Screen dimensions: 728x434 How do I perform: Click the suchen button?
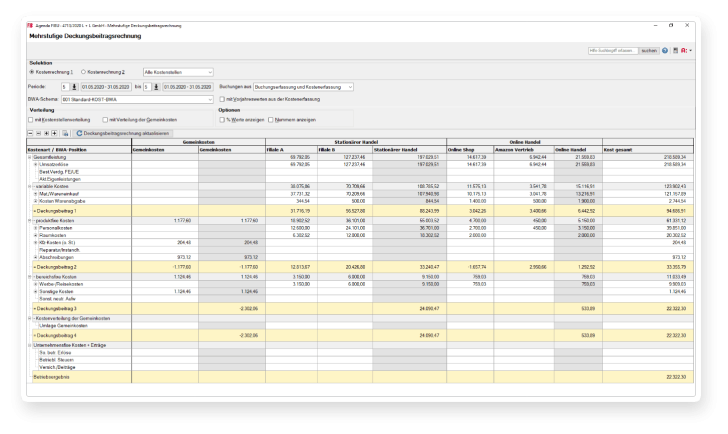tap(648, 50)
